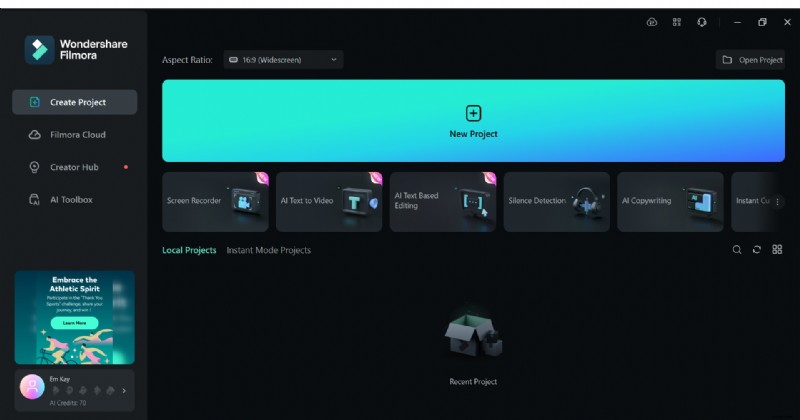
Task: Open Filmora Cloud in sidebar
Action: coord(74,135)
